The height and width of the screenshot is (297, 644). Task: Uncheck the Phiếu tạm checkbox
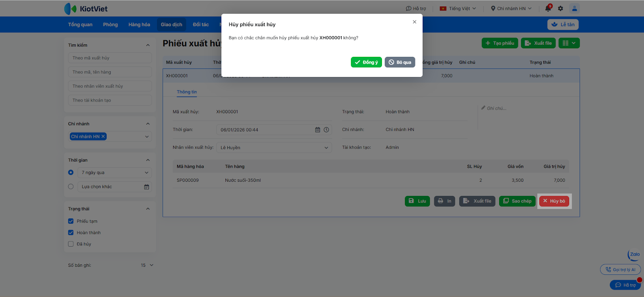(x=71, y=221)
